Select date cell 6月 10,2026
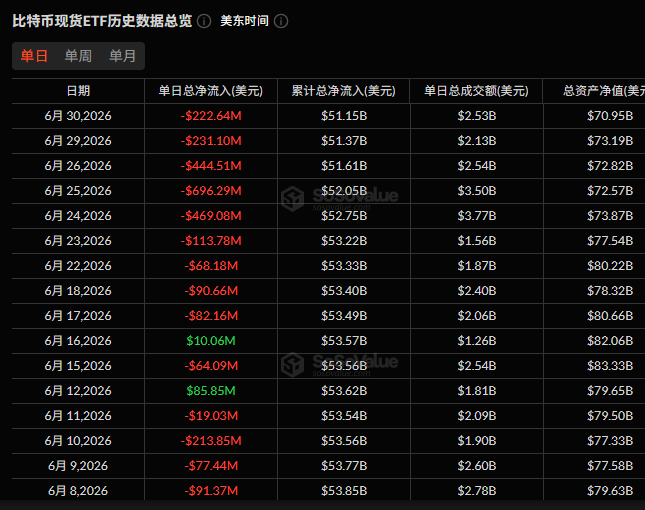 coord(78,441)
